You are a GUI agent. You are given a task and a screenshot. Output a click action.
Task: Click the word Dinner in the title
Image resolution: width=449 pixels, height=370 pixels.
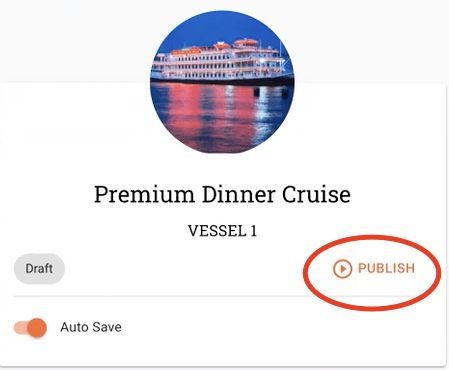[x=239, y=194]
